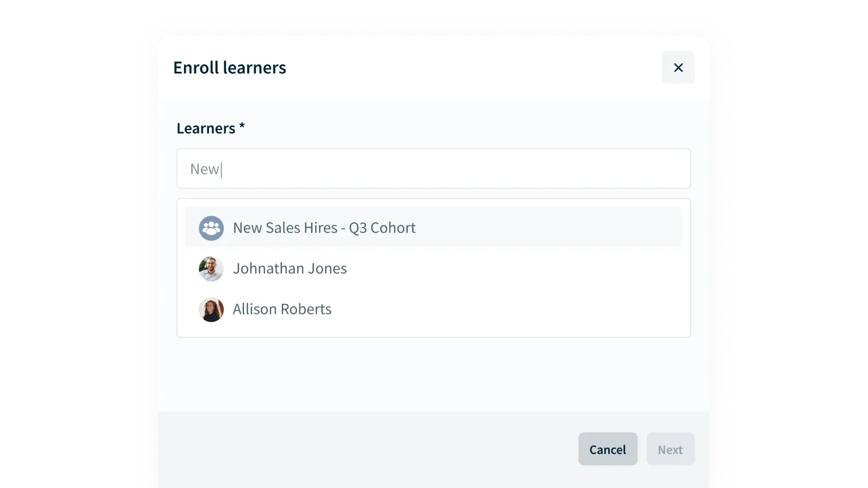Close the Enroll learners dialog

678,68
